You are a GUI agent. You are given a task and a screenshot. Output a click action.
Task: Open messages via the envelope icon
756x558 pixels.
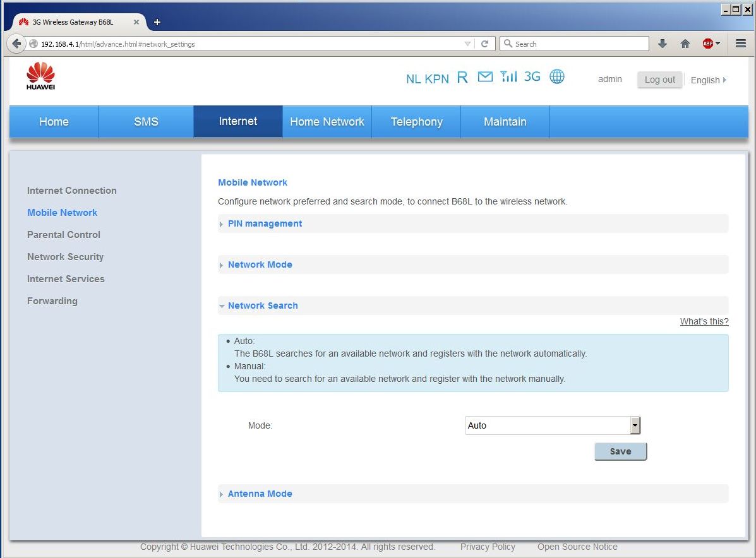click(x=485, y=76)
